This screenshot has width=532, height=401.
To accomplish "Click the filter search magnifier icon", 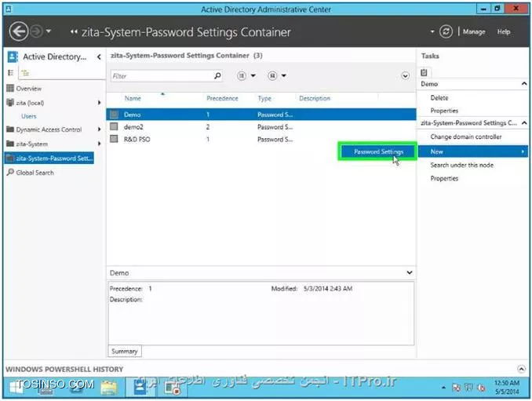I will (217, 75).
